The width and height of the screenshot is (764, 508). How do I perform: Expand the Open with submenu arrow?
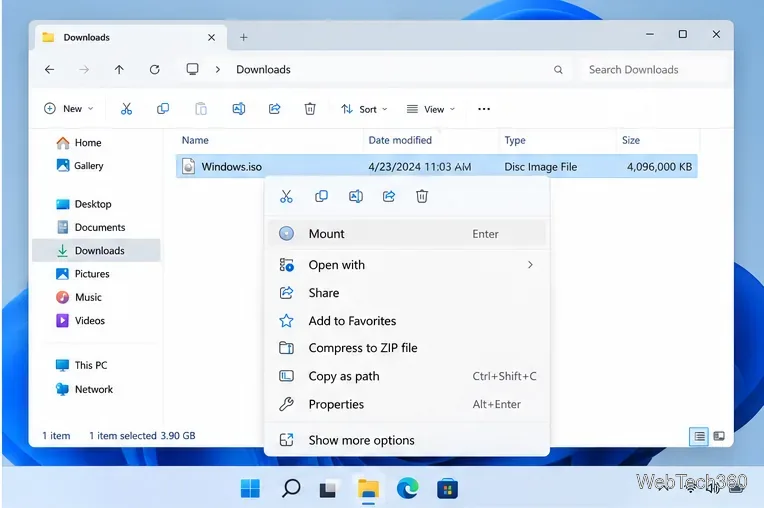530,265
